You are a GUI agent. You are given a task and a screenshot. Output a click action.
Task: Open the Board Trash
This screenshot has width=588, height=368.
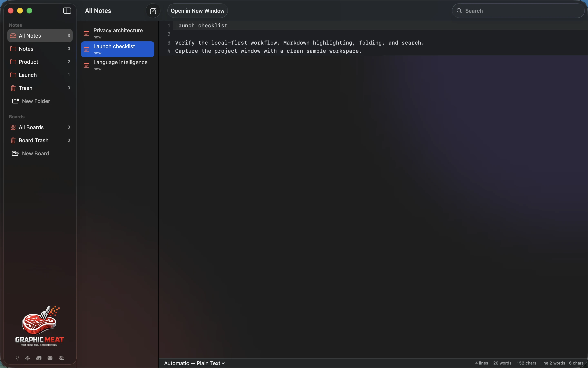(40, 140)
